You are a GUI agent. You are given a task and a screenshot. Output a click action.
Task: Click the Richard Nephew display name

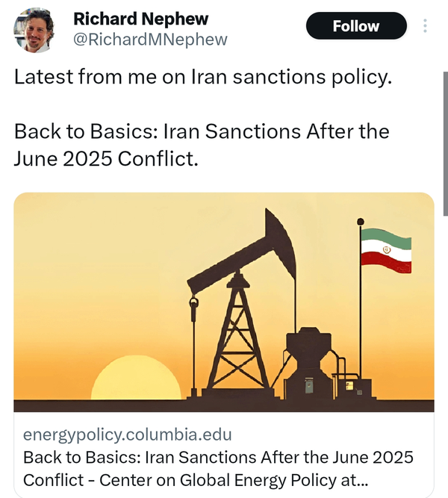[140, 19]
